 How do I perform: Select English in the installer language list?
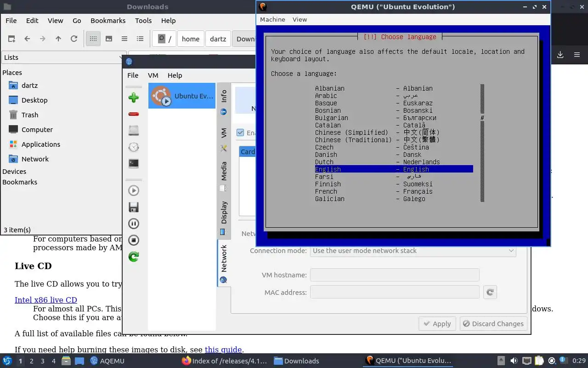394,169
